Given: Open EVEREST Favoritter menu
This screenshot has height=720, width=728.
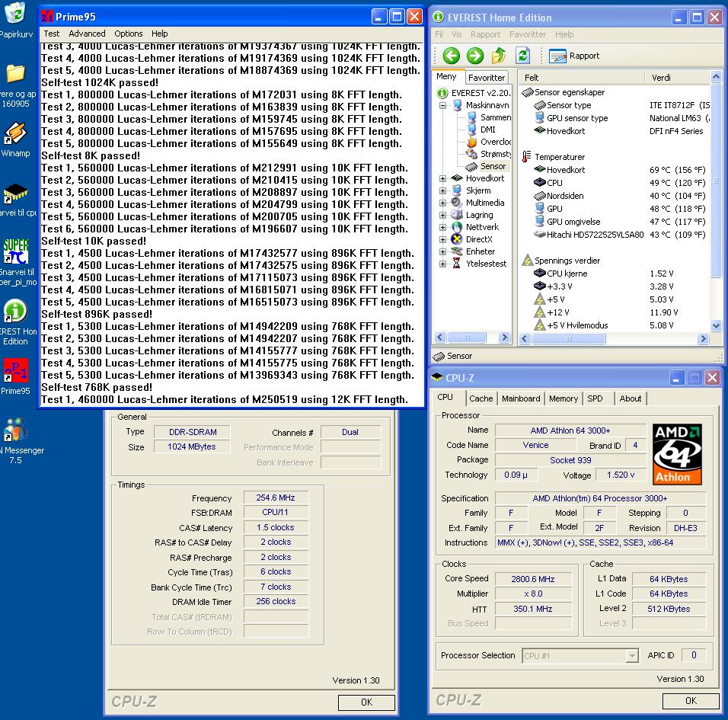Looking at the screenshot, I should (x=528, y=34).
